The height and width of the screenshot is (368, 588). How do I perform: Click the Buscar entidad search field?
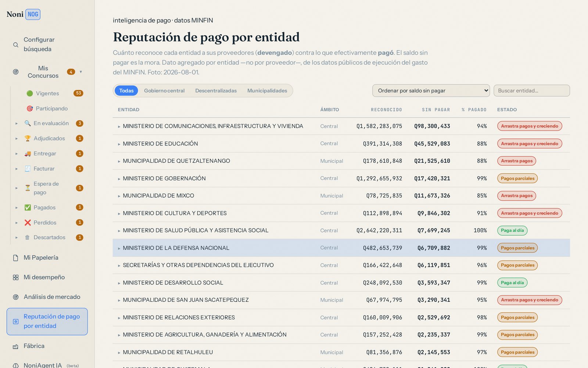(532, 91)
